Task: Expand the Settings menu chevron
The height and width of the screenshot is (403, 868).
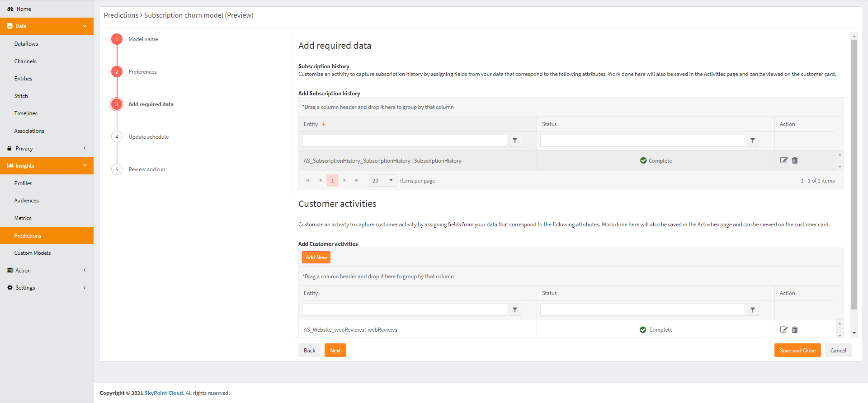Action: tap(85, 288)
